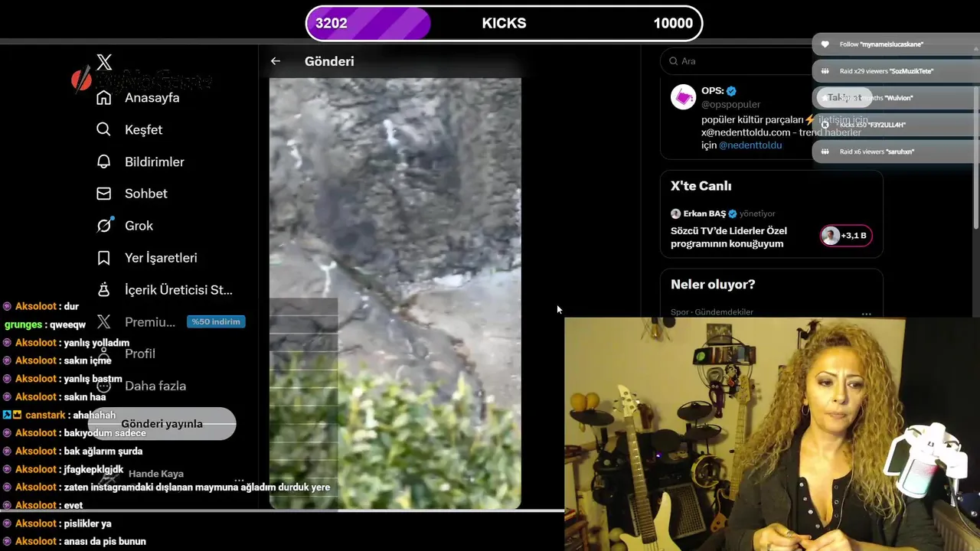Click the X logo in the sidebar

pyautogui.click(x=104, y=62)
